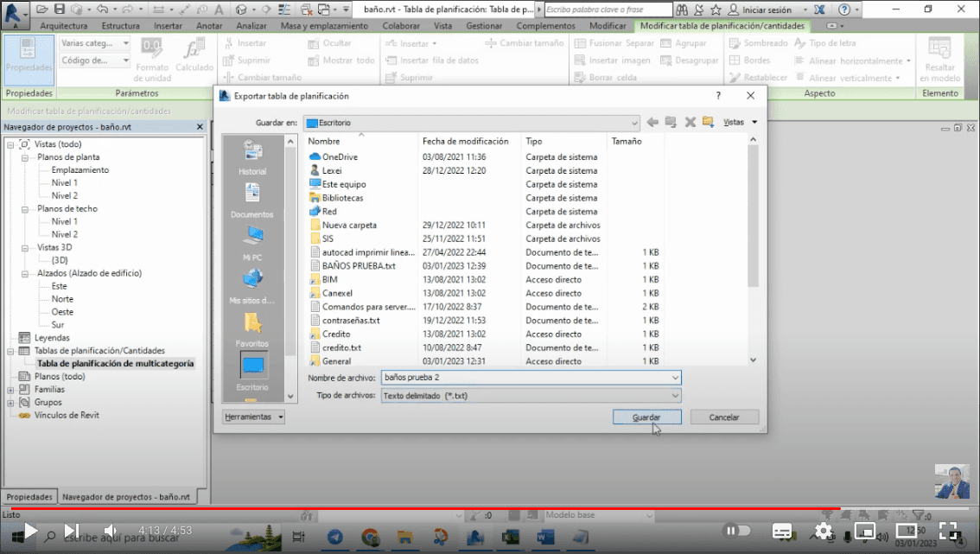
Task: Open the Tipo de archivos dropdown
Action: tap(674, 396)
